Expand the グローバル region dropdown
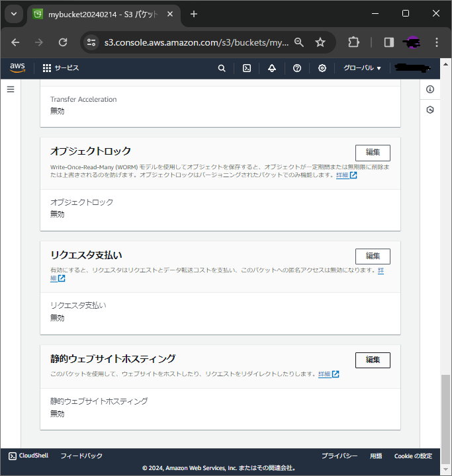The image size is (452, 476). [x=362, y=68]
